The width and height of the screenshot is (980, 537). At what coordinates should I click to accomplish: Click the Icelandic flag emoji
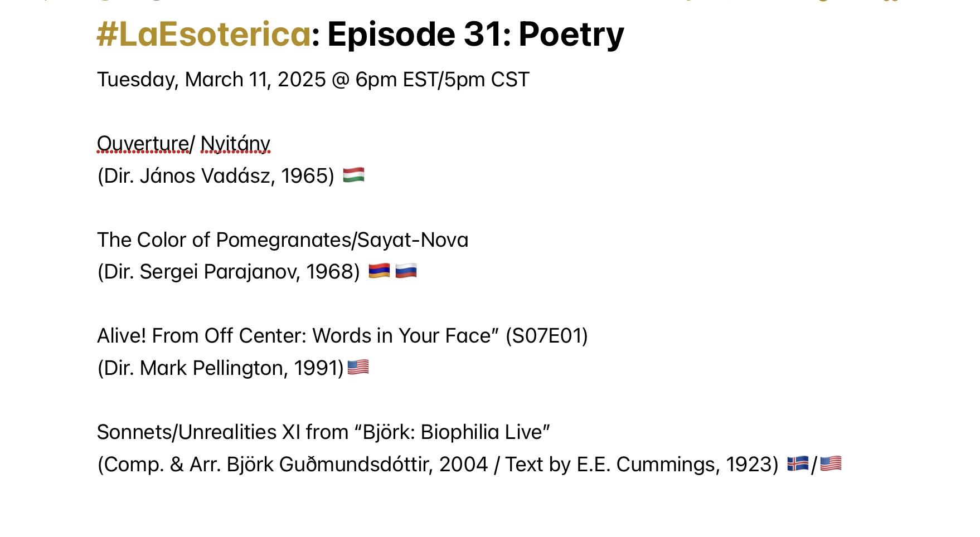[x=798, y=463]
